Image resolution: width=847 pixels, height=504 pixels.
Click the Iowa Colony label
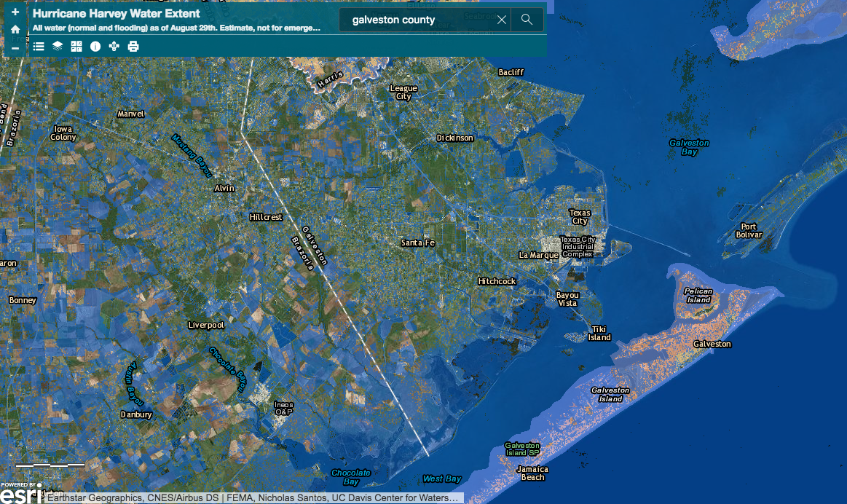click(x=63, y=133)
